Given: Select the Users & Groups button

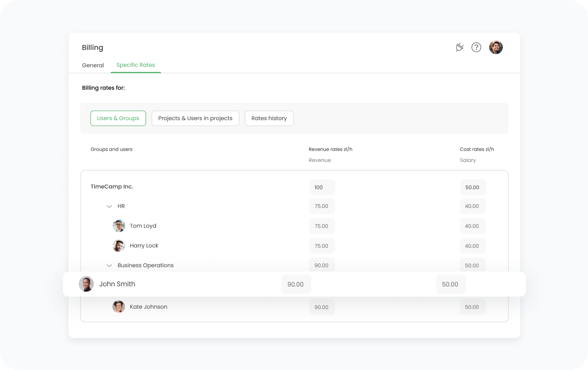Looking at the screenshot, I should tap(118, 118).
